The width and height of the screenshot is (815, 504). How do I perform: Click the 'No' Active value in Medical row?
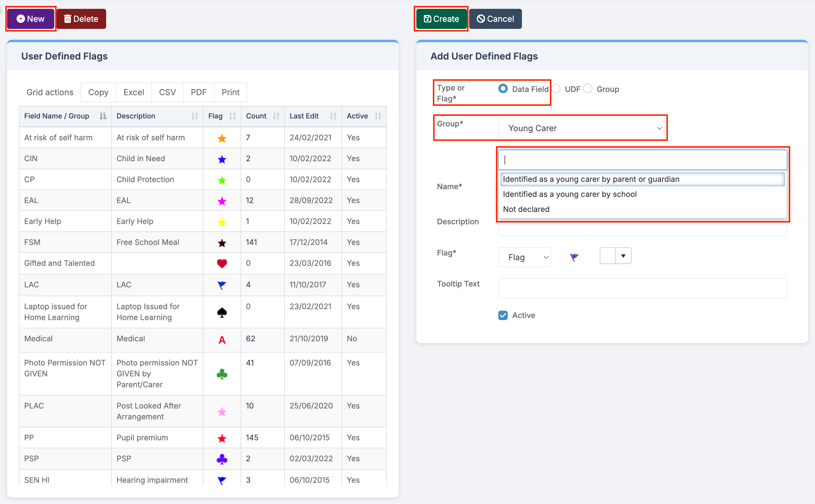[352, 339]
